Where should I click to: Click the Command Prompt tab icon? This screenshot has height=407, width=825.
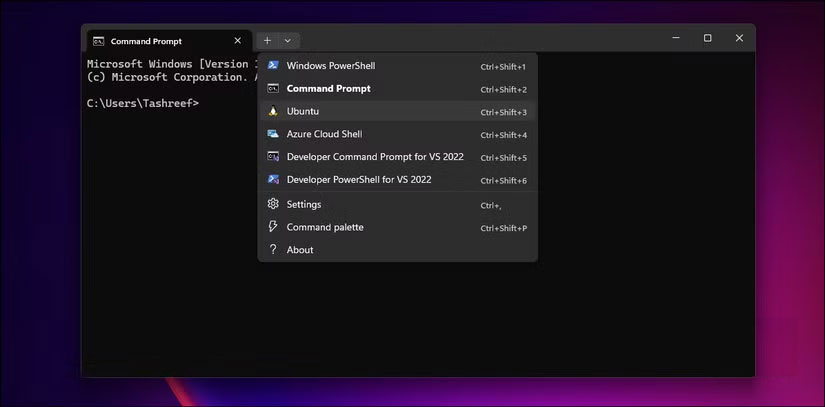pos(98,41)
